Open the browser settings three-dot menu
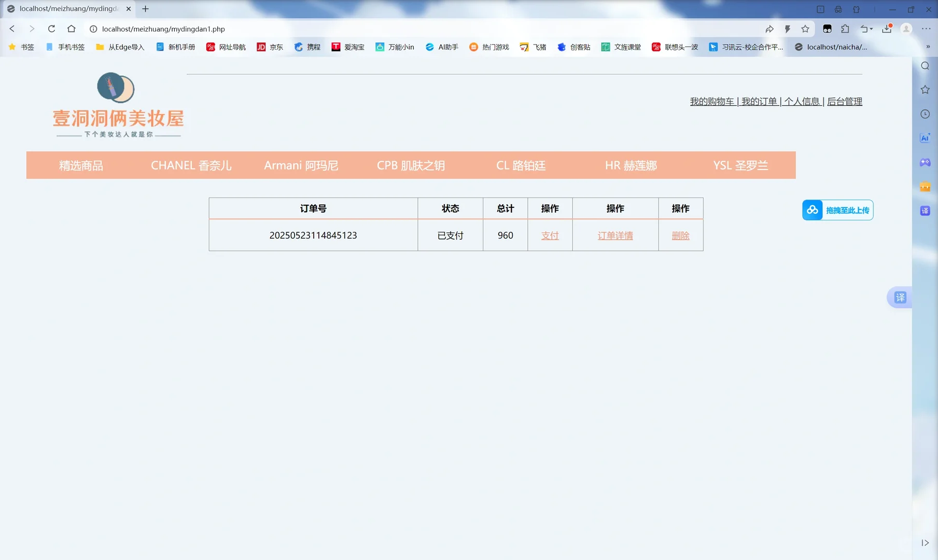938x560 pixels. 927,29
